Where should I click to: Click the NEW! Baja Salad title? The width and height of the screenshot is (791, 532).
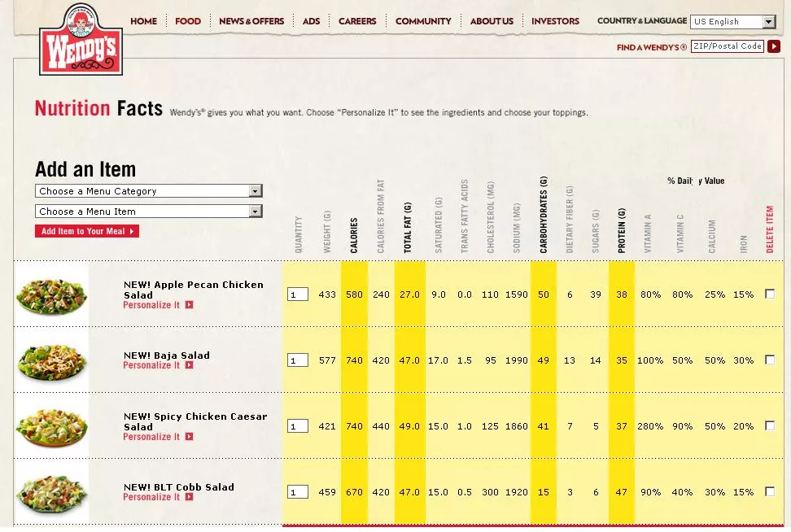pos(167,355)
